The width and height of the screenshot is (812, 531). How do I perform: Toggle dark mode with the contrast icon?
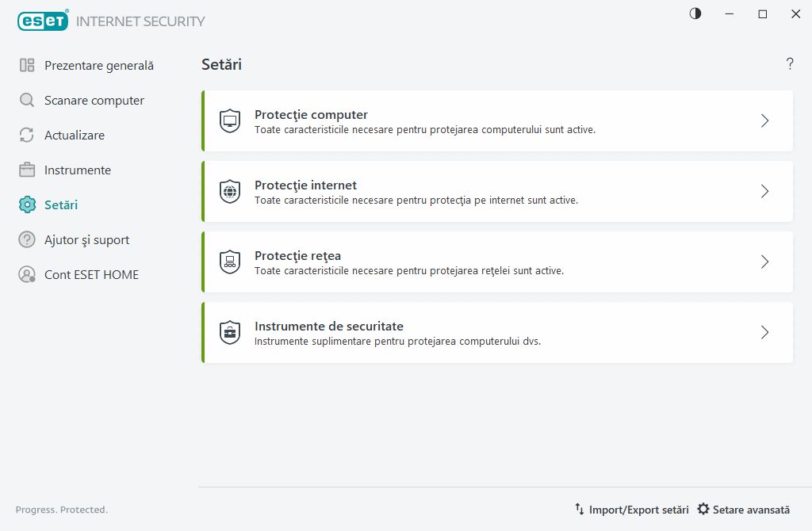coord(695,13)
